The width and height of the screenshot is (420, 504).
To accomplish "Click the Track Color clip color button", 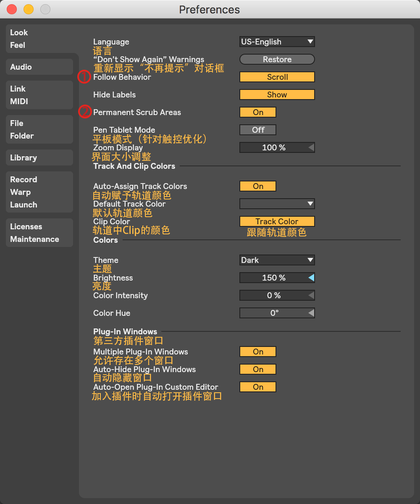I will [x=277, y=221].
